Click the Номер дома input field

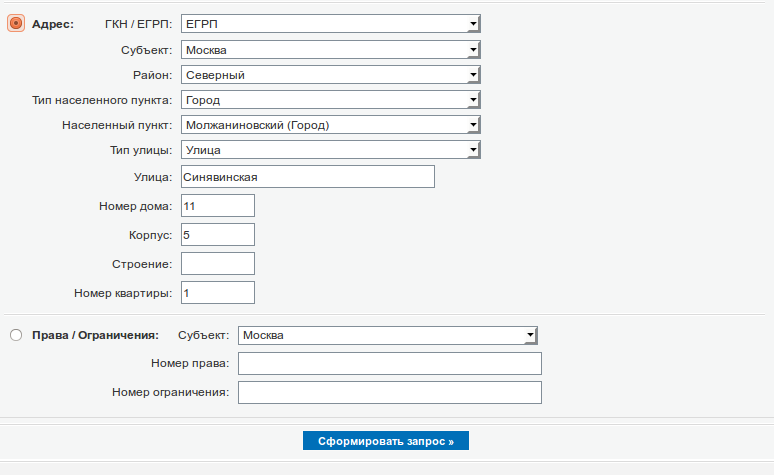click(x=218, y=205)
